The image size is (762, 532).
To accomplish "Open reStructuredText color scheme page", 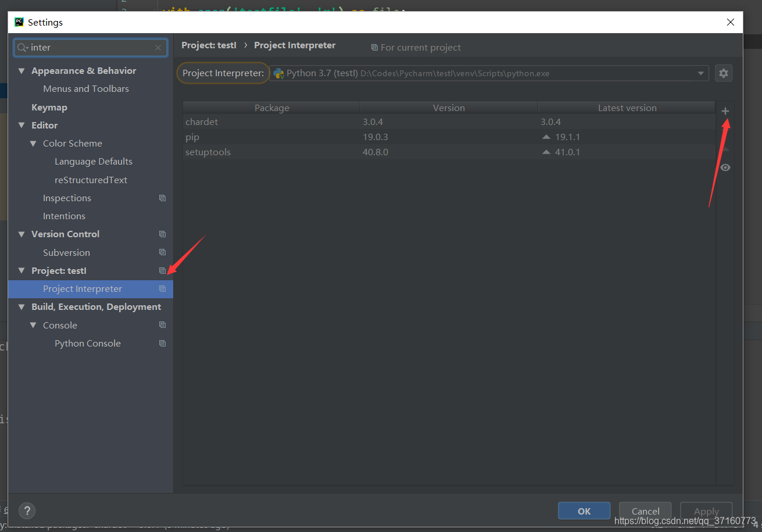I will click(91, 180).
